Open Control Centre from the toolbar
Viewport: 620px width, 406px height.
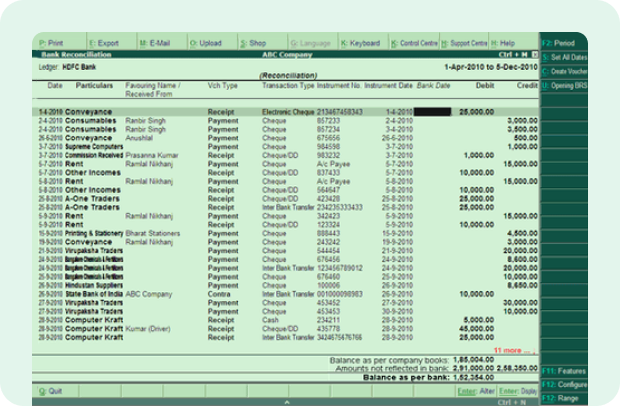(x=414, y=43)
